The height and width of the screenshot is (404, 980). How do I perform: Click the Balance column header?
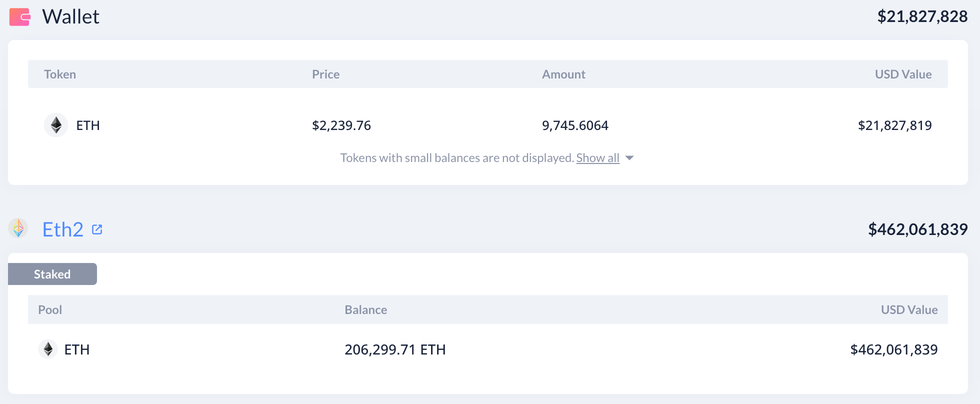pyautogui.click(x=365, y=309)
